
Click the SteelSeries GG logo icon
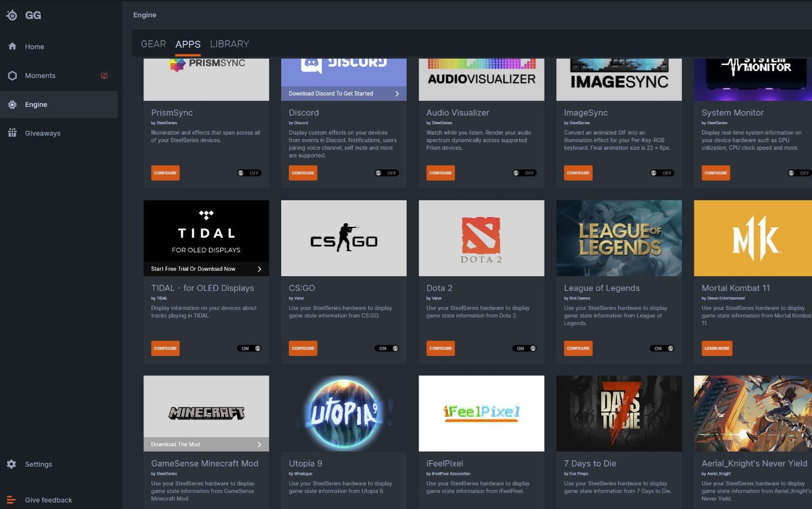(x=12, y=15)
